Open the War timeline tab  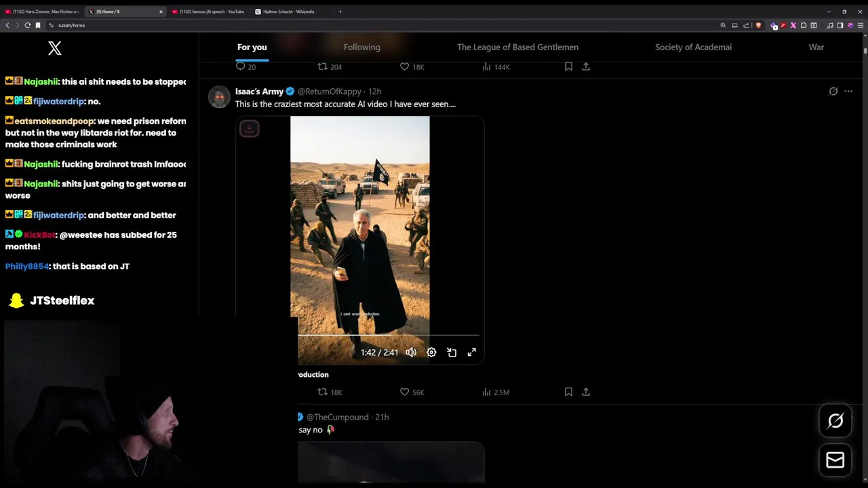[x=816, y=47]
